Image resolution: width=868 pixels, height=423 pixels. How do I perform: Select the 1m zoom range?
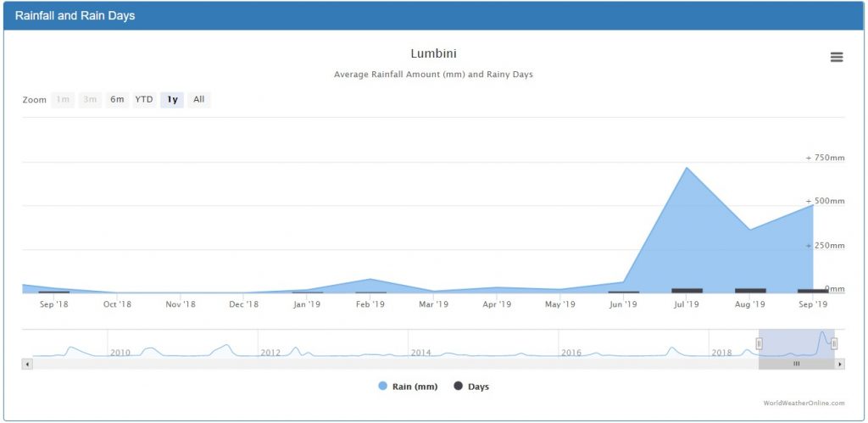(63, 99)
